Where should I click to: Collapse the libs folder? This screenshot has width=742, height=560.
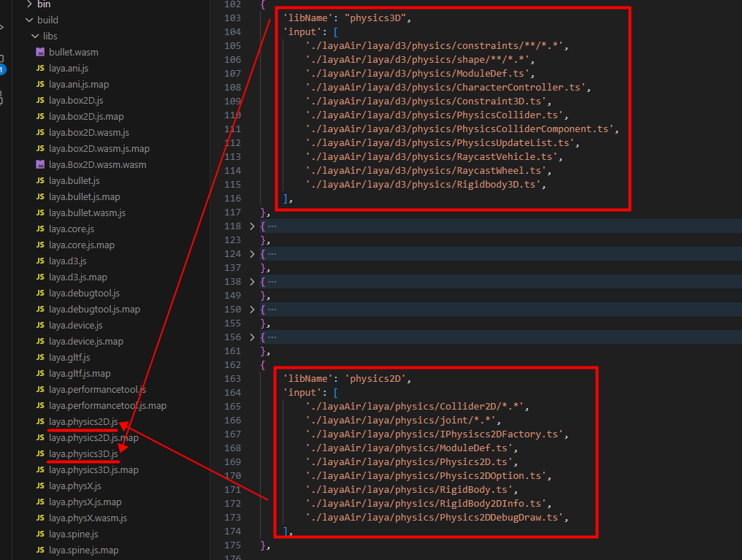click(x=35, y=37)
